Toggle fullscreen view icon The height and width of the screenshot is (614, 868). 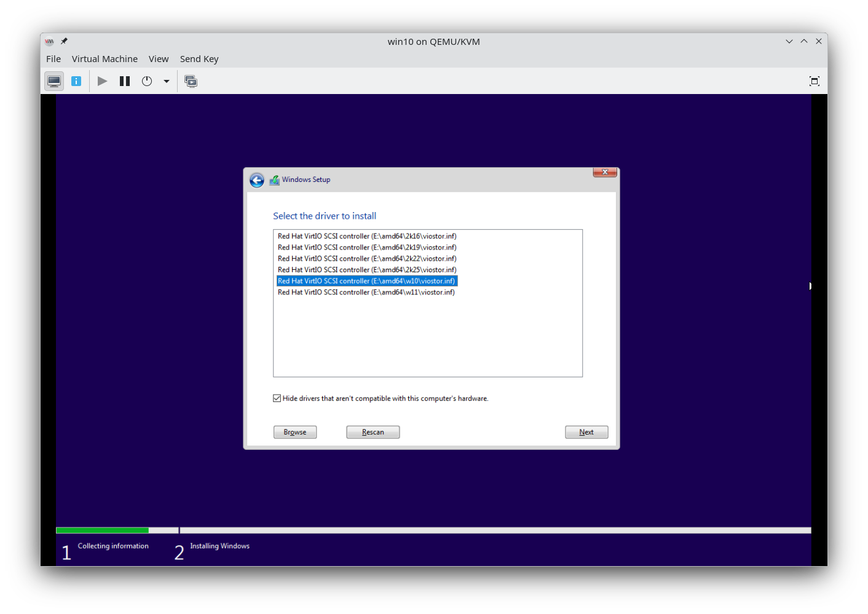tap(815, 81)
